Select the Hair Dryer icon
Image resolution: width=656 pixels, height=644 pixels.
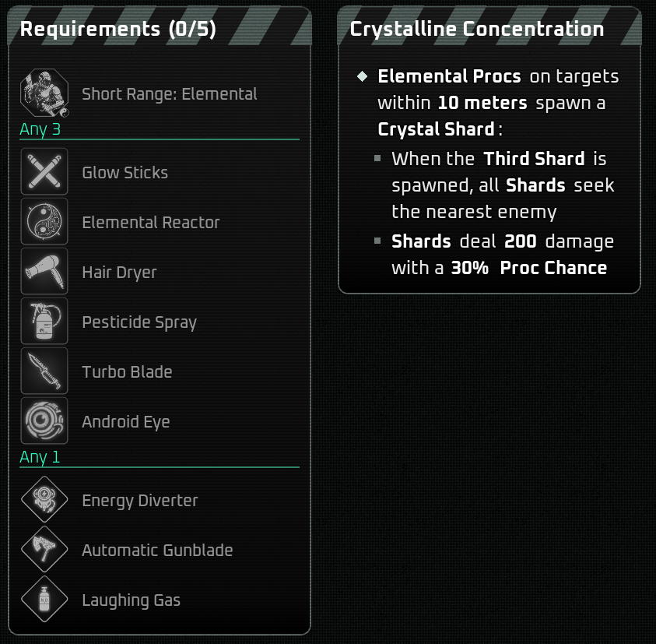(44, 272)
